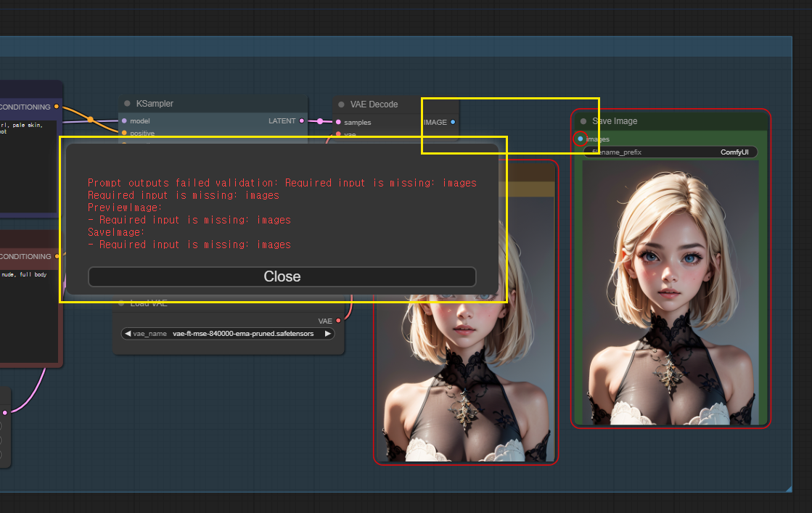The width and height of the screenshot is (812, 513).
Task: Edit filename_prefix field showing ComfyUI
Action: pyautogui.click(x=671, y=152)
